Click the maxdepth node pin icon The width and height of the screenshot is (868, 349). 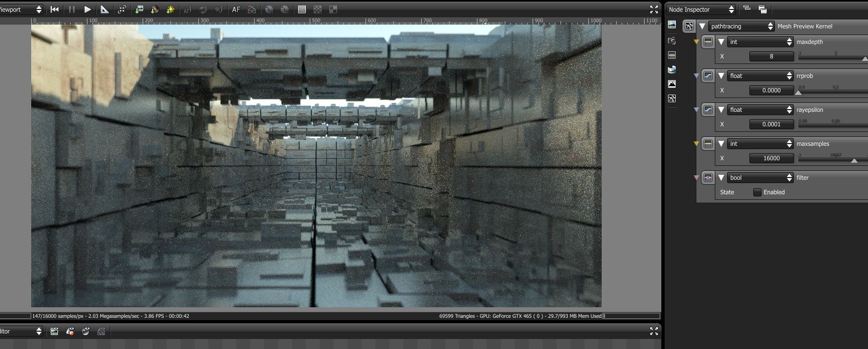[708, 42]
